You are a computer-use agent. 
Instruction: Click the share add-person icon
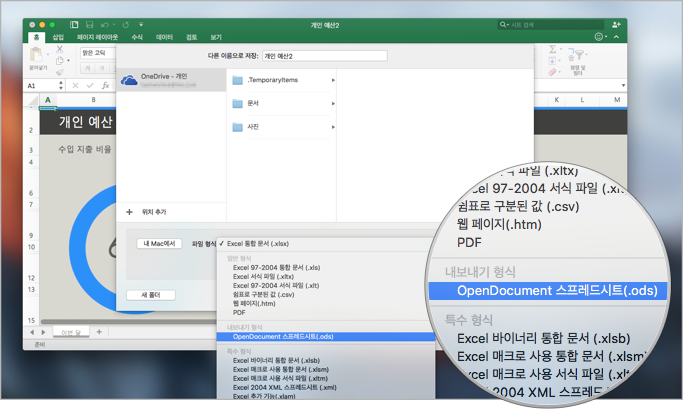[616, 25]
